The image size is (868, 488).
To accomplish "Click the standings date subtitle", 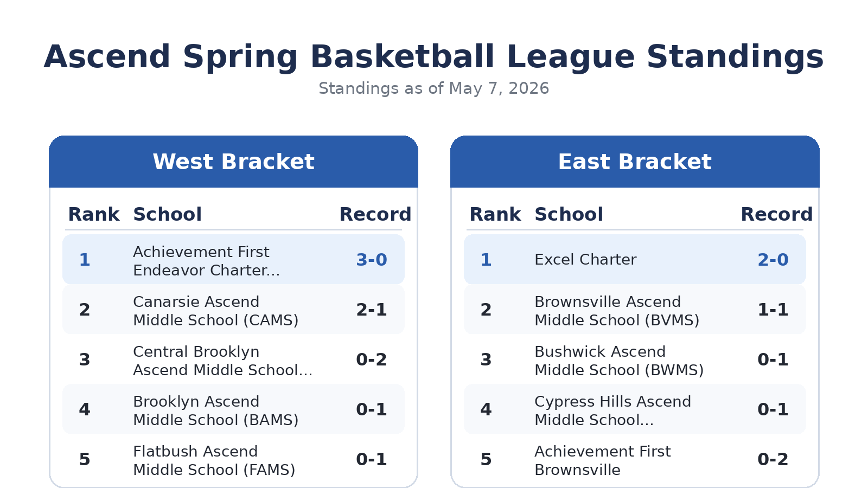I will click(434, 88).
